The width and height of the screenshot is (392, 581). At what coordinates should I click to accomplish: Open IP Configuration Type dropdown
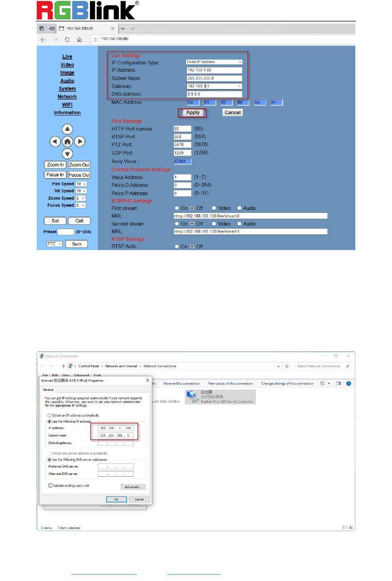pos(214,62)
